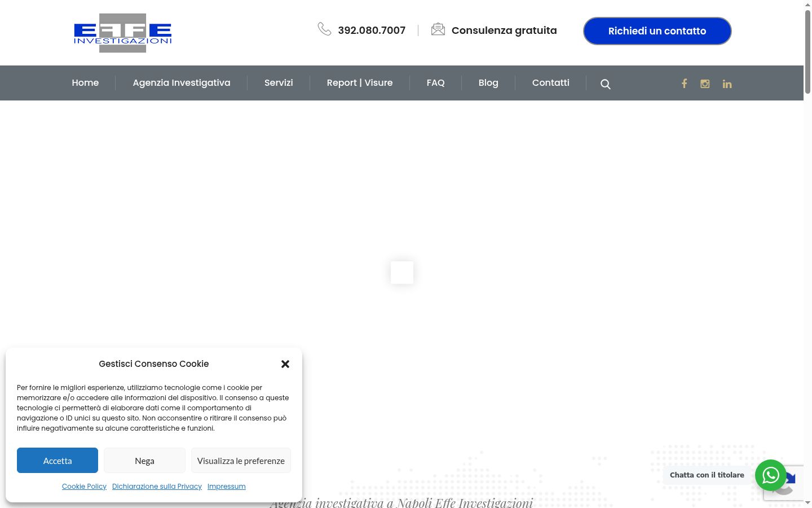Open the LinkedIn profile icon
The width and height of the screenshot is (812, 508).
727,84
